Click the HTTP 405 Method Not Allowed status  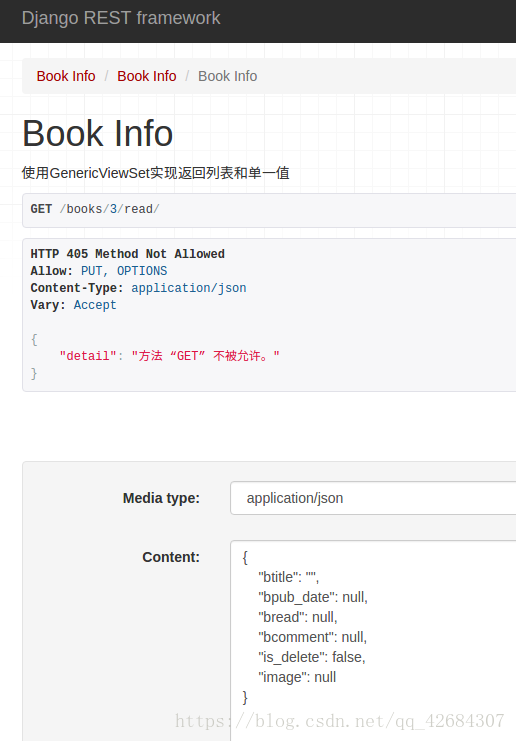point(128,254)
